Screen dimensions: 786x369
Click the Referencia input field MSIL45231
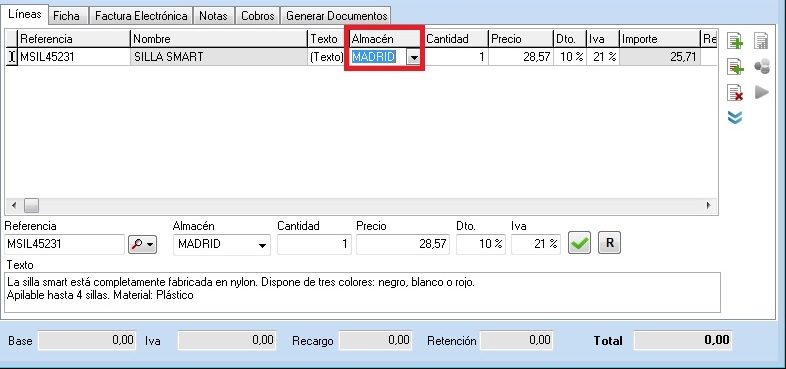pos(64,244)
